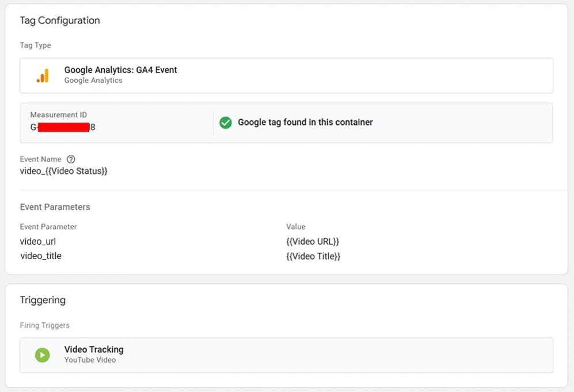Screen dimensions: 574x392
Task: Expand the Triggering section
Action: (43, 299)
